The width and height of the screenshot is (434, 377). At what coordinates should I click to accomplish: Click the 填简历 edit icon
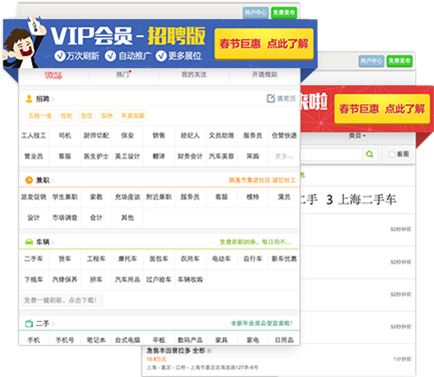271,98
